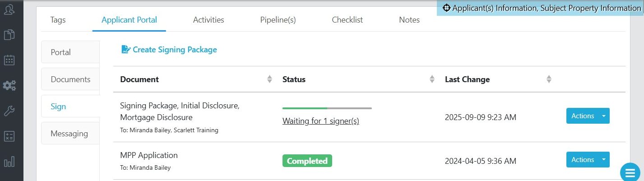Open the wrench tools icon

click(9, 111)
